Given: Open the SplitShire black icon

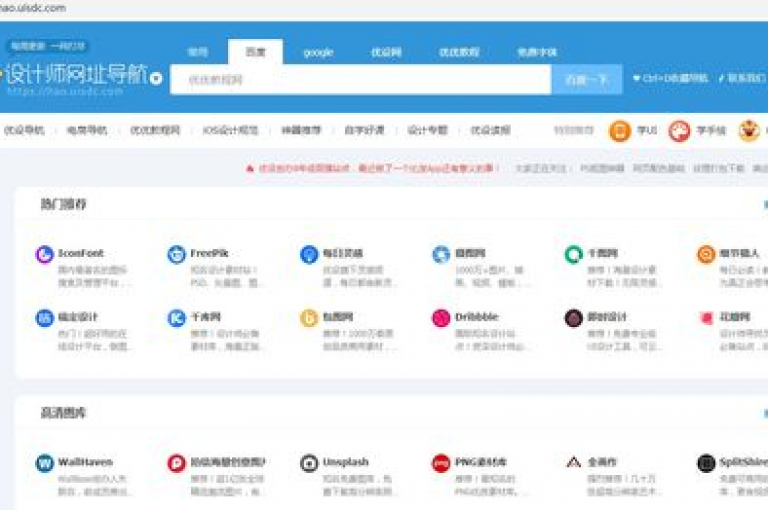Looking at the screenshot, I should coord(706,463).
